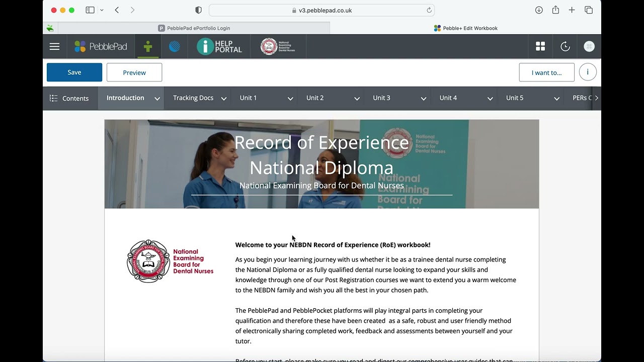Select the Unit 5 tab

click(x=515, y=98)
